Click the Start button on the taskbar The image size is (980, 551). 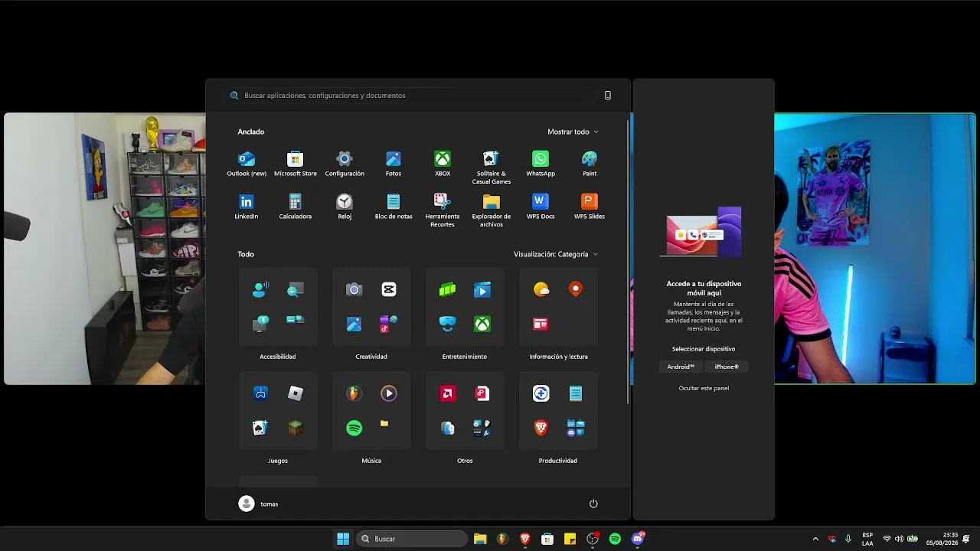pos(343,539)
